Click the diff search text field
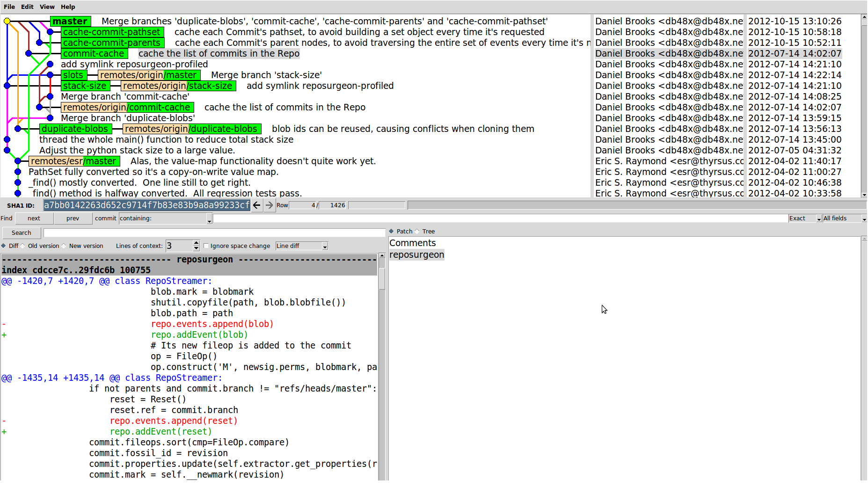The width and height of the screenshot is (868, 494). tap(214, 232)
